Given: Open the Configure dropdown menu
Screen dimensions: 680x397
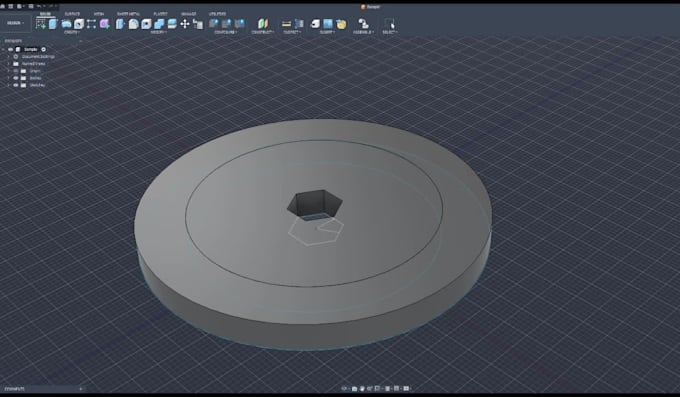Looking at the screenshot, I should point(226,32).
